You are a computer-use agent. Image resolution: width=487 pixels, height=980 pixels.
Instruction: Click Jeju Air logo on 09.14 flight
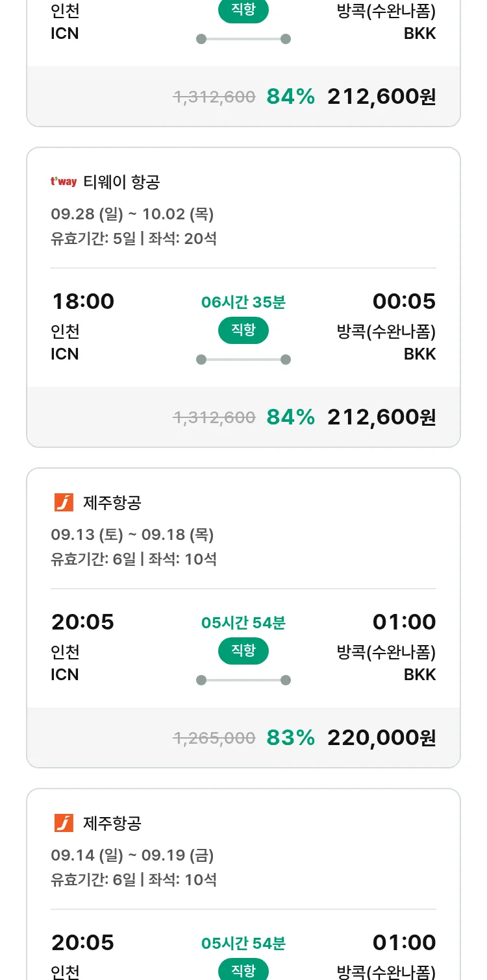click(64, 823)
